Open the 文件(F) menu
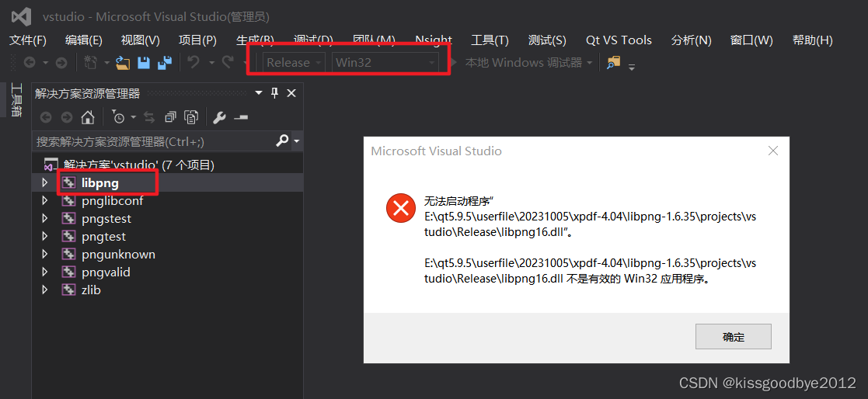Screen dimensions: 868x399 pyautogui.click(x=28, y=40)
